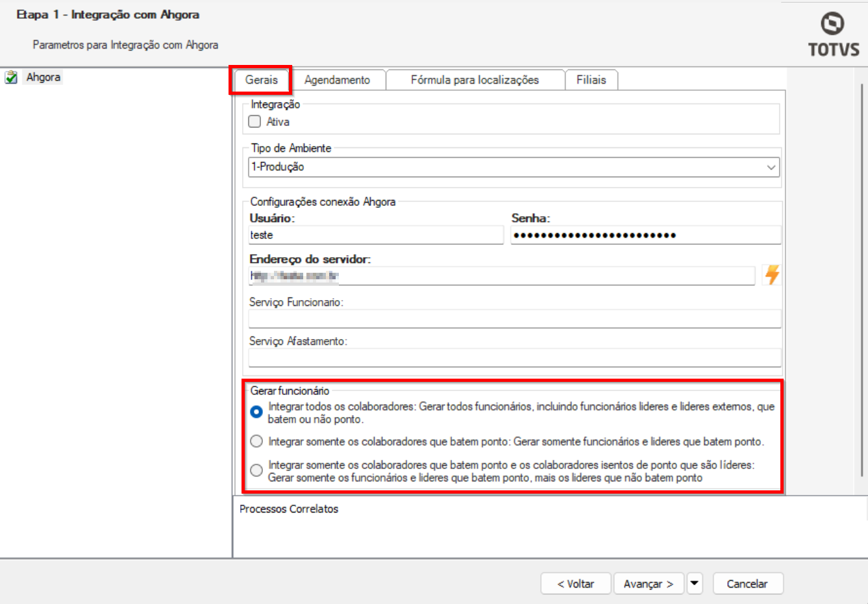Switch to the Gerais tab

[x=262, y=80]
